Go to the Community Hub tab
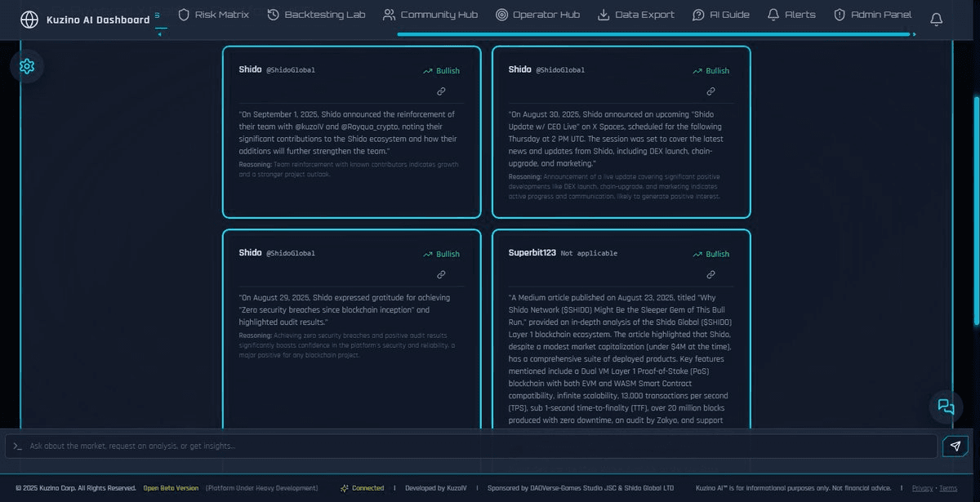The width and height of the screenshot is (980, 502). point(430,15)
